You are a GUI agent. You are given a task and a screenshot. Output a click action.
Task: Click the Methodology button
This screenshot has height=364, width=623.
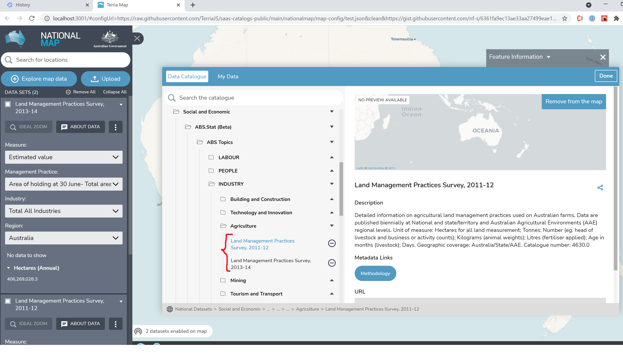click(375, 273)
